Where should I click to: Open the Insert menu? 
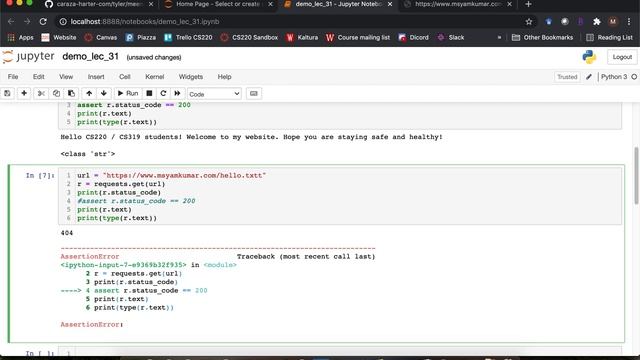[96, 77]
